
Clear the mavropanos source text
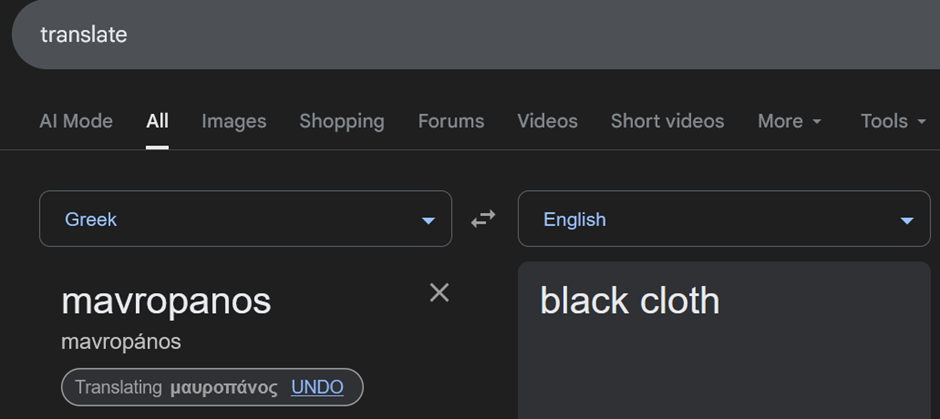(x=439, y=292)
